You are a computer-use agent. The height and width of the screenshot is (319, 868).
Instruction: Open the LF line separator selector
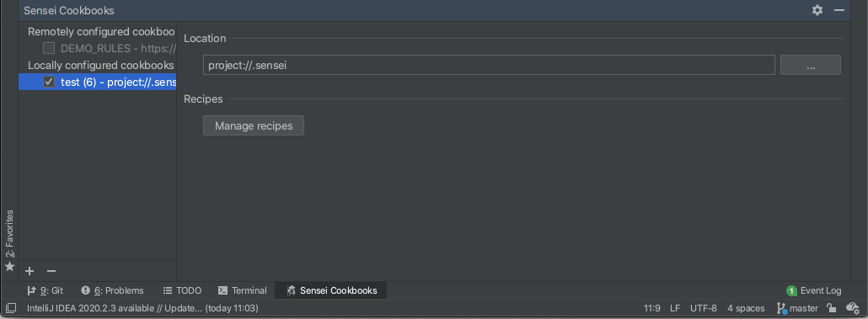675,308
